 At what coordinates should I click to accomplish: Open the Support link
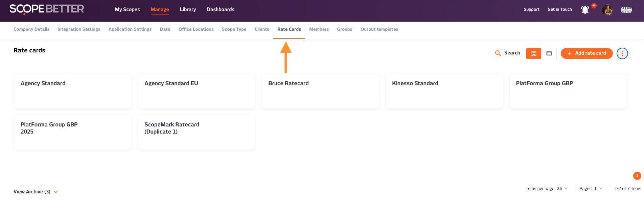click(x=531, y=9)
